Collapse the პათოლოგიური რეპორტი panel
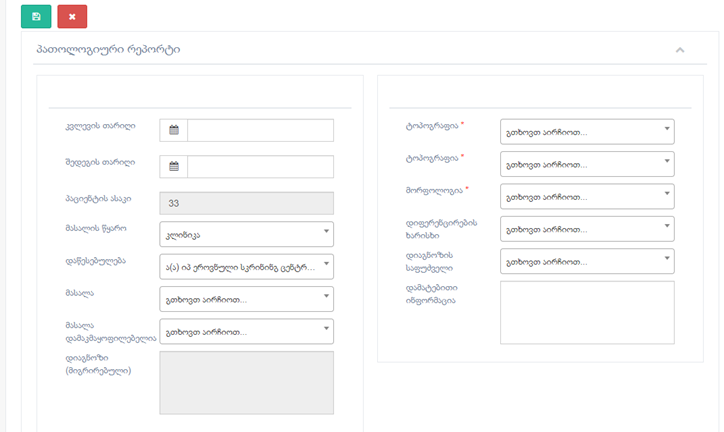 click(680, 49)
